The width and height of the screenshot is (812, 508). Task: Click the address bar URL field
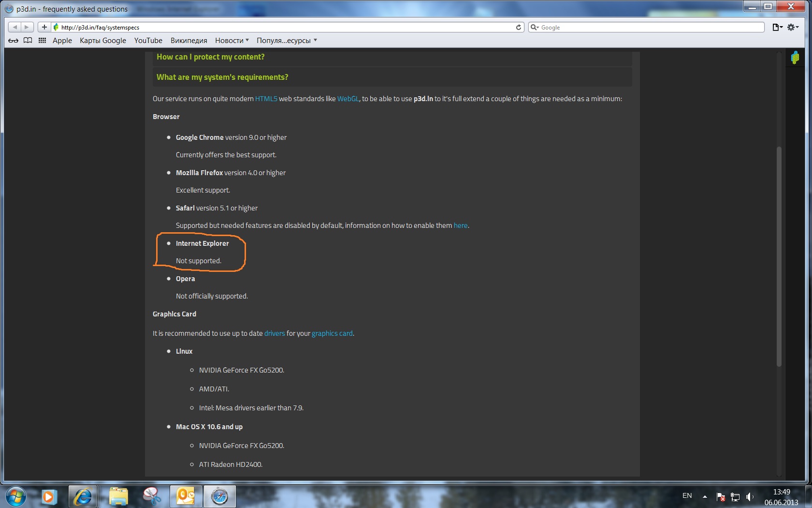click(288, 27)
